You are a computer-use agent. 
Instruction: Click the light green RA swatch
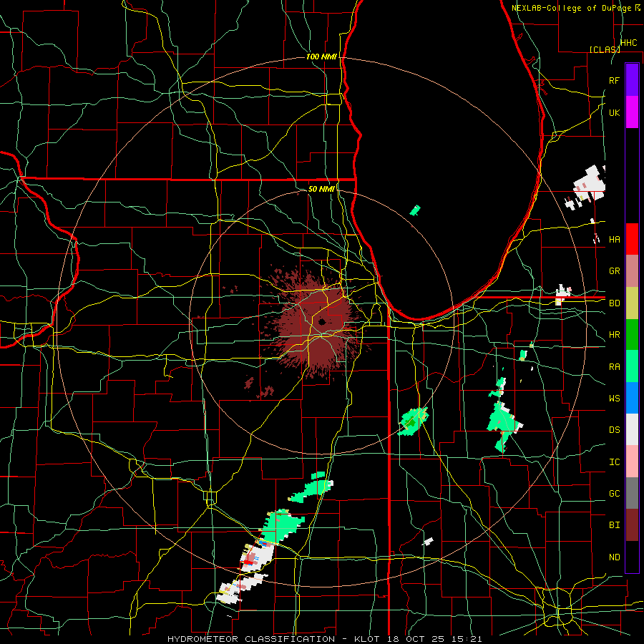tap(632, 366)
